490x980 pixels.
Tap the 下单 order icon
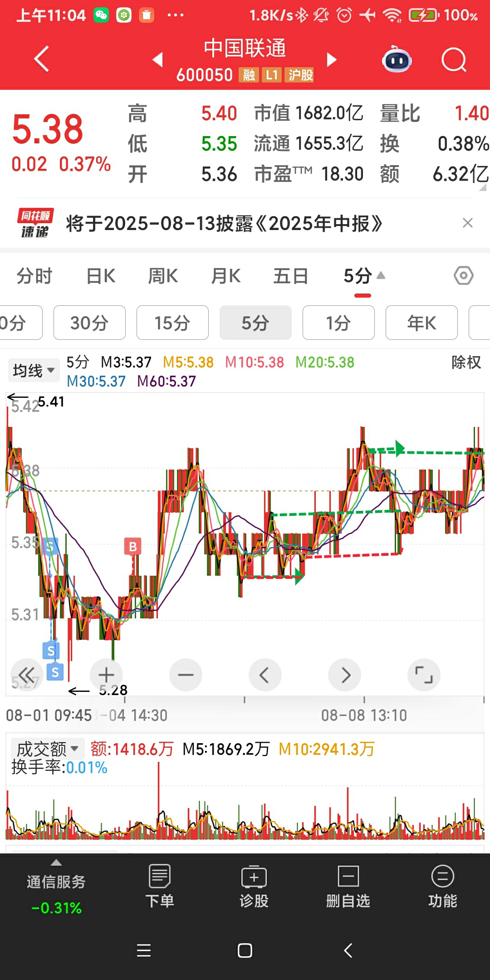160,887
